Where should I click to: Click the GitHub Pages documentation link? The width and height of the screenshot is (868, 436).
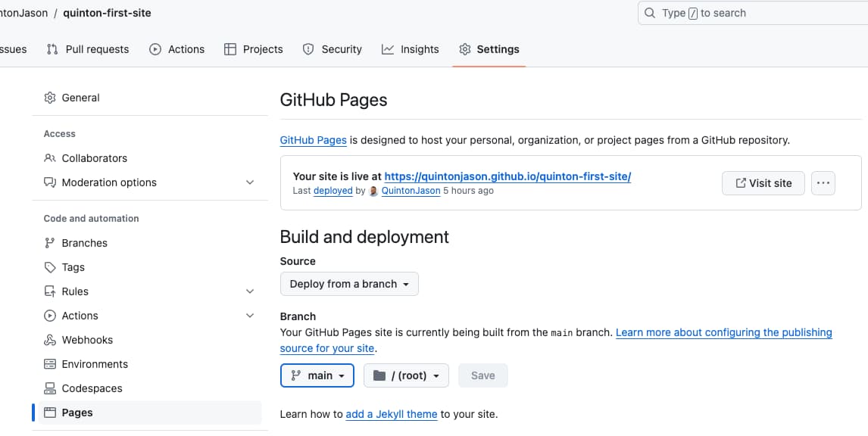pyautogui.click(x=314, y=140)
